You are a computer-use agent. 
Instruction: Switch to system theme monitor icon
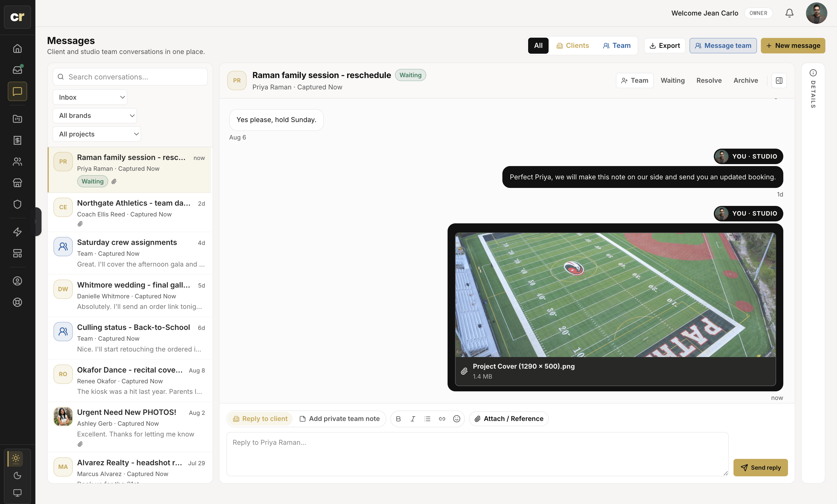tap(17, 493)
